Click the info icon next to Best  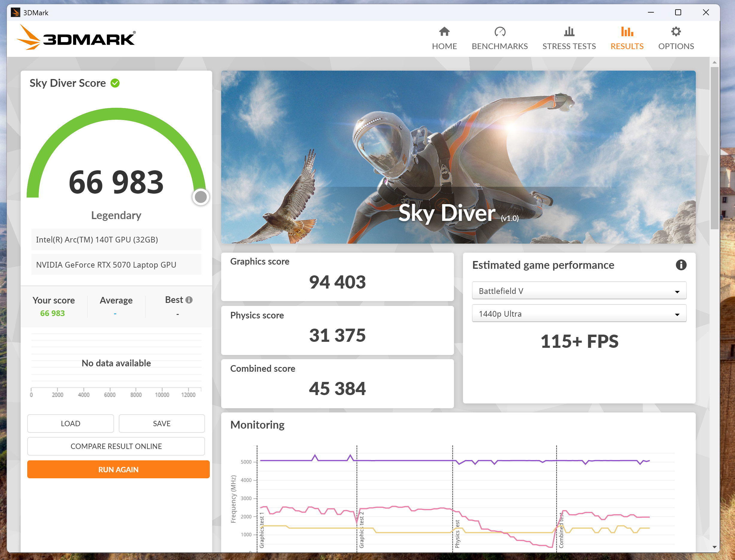click(x=189, y=300)
